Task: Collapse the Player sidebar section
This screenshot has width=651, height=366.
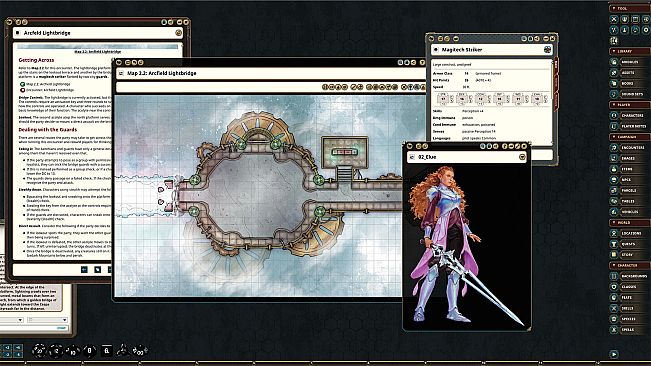Action: [629, 105]
